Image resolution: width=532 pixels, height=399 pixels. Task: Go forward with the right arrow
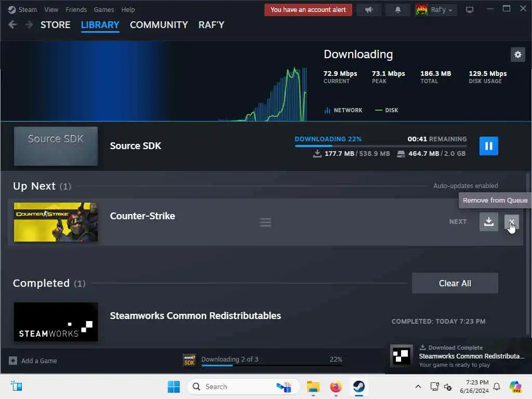click(29, 24)
